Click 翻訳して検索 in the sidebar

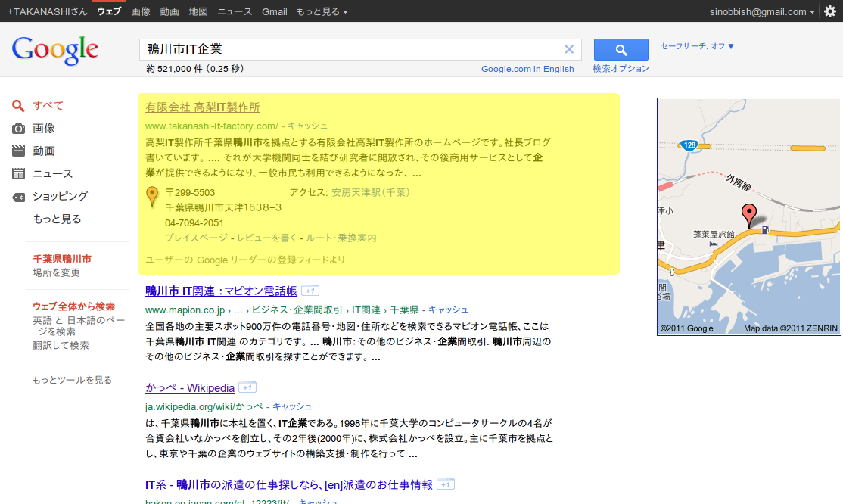coord(61,345)
